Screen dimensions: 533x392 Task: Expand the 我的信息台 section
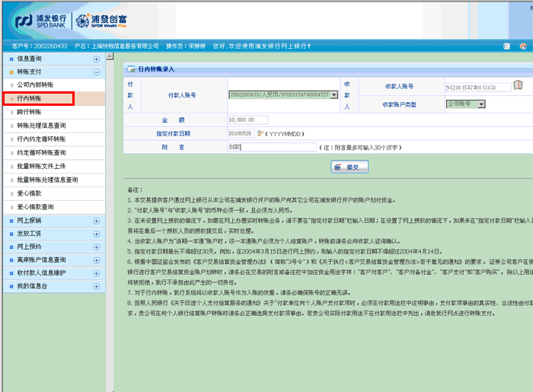coord(97,287)
